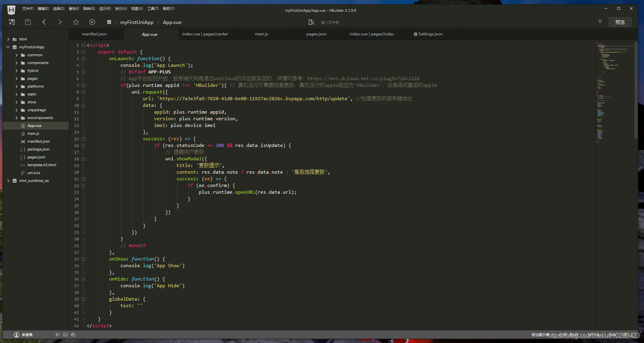The image size is (644, 343).
Task: Expand the pages folder
Action: pyautogui.click(x=16, y=79)
